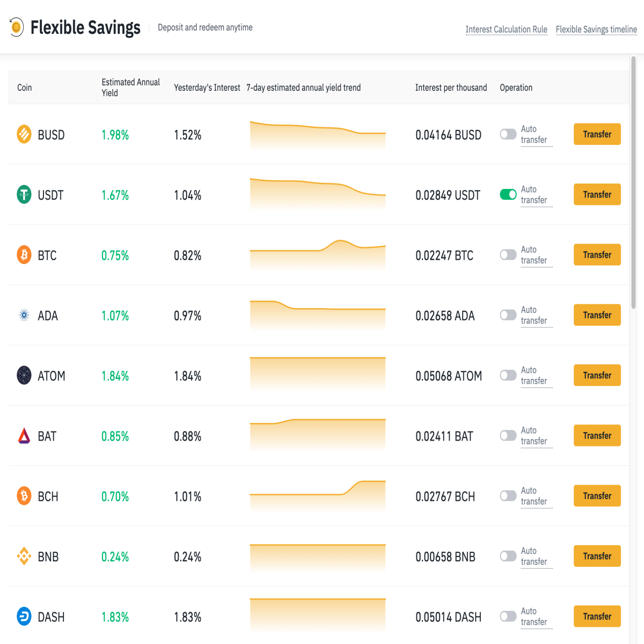Open the Interest Calculation Rule link
The width and height of the screenshot is (644, 644).
click(x=507, y=30)
